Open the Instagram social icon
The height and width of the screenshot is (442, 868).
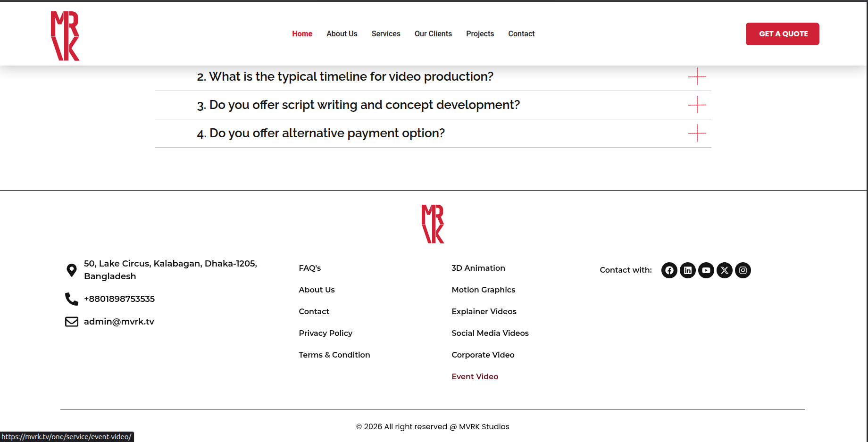pyautogui.click(x=743, y=270)
